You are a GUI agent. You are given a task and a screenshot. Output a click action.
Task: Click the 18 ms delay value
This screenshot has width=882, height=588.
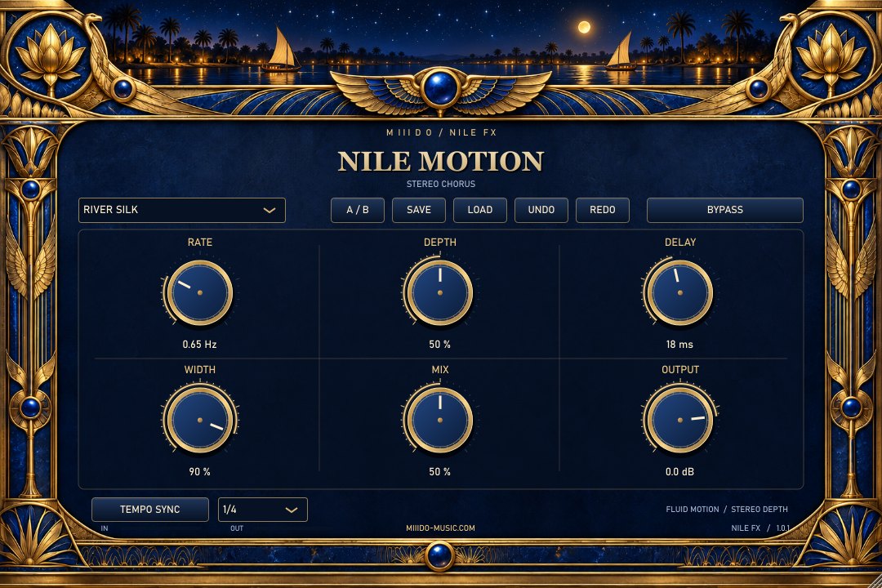click(x=680, y=345)
